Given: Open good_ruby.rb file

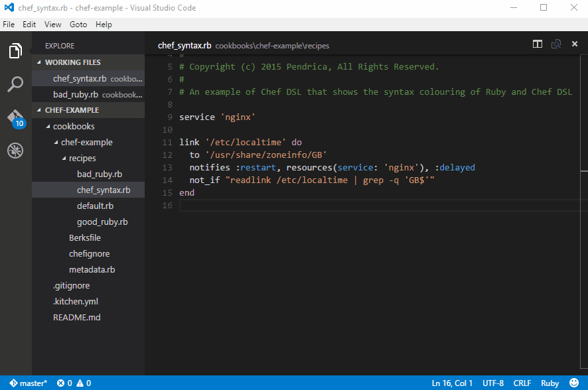Looking at the screenshot, I should 88,222.
